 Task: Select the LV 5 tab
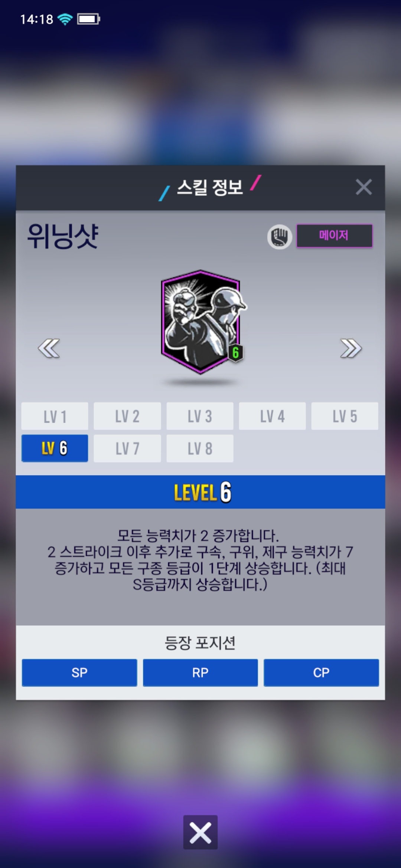point(345,416)
